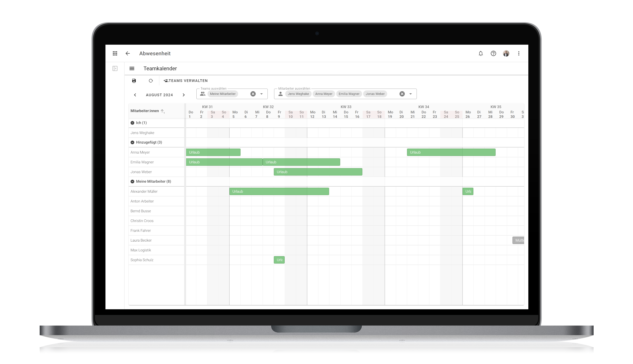Viewport: 633px width, 364px height.
Task: Click the Teams verwalten icon
Action: click(x=166, y=80)
